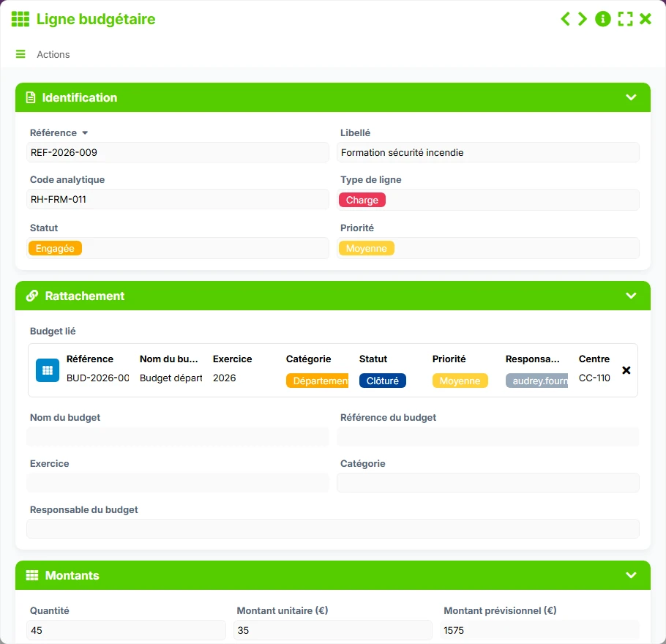Click the Responsable du budget field

333,529
